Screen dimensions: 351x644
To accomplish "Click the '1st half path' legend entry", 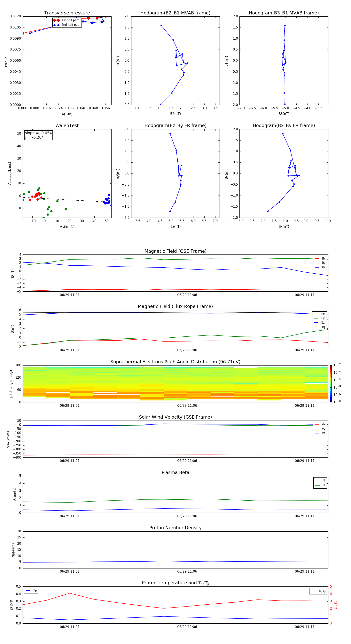I will click(x=66, y=20).
